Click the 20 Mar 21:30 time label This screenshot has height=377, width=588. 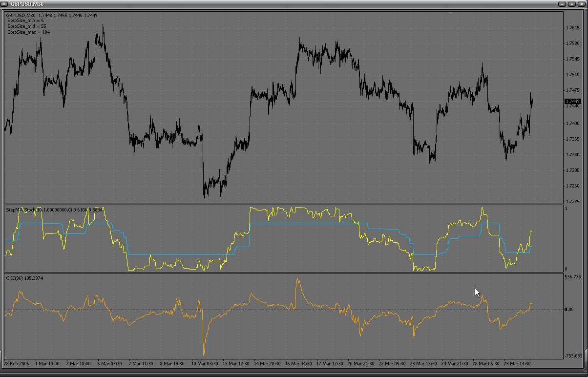tap(361, 364)
